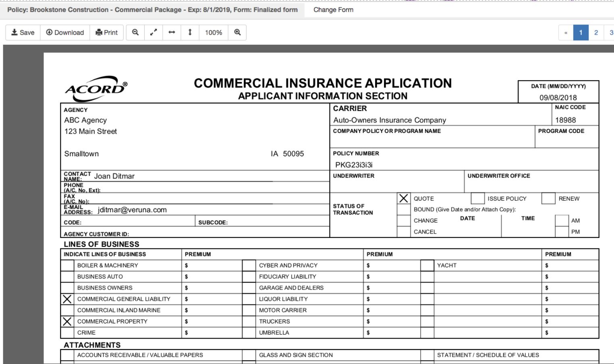Screen dimensions: 614x364
Task: Fit document to page height
Action: [x=190, y=33]
